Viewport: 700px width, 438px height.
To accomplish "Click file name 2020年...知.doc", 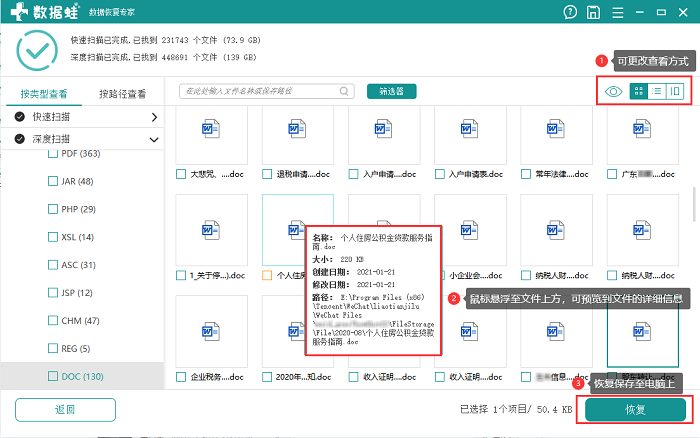I will [x=303, y=377].
